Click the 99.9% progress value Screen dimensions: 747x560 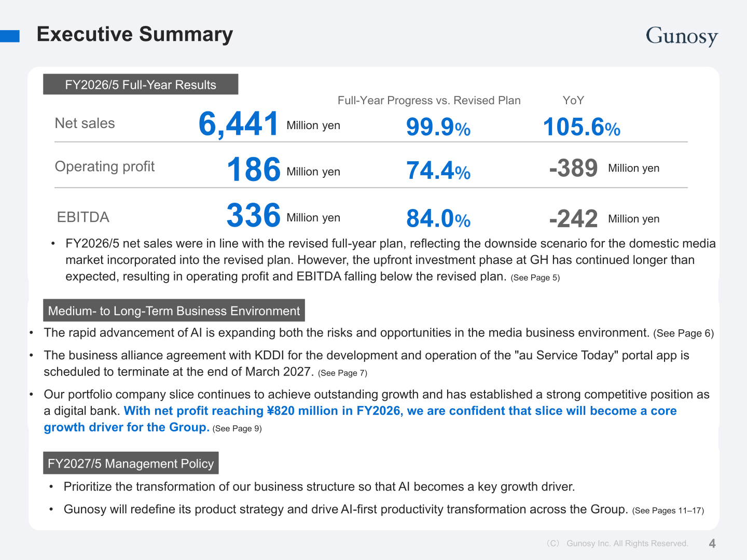pyautogui.click(x=438, y=127)
